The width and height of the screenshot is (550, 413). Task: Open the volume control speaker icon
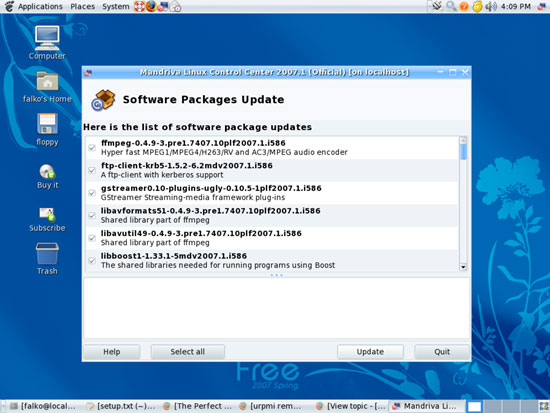click(491, 6)
